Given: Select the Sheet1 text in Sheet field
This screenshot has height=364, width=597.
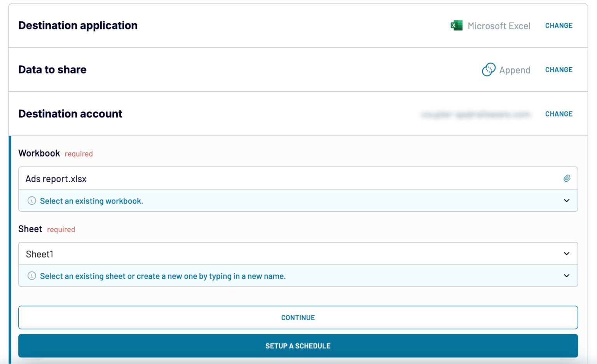Looking at the screenshot, I should click(40, 254).
